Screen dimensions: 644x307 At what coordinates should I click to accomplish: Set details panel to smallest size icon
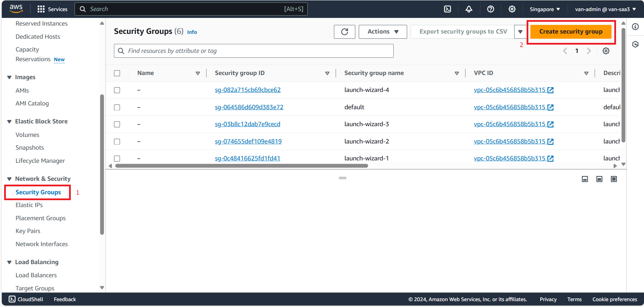585,179
